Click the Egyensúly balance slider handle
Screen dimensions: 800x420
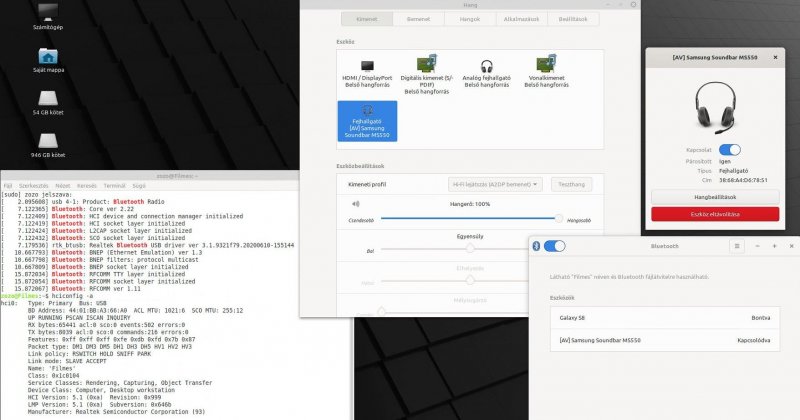[470, 249]
